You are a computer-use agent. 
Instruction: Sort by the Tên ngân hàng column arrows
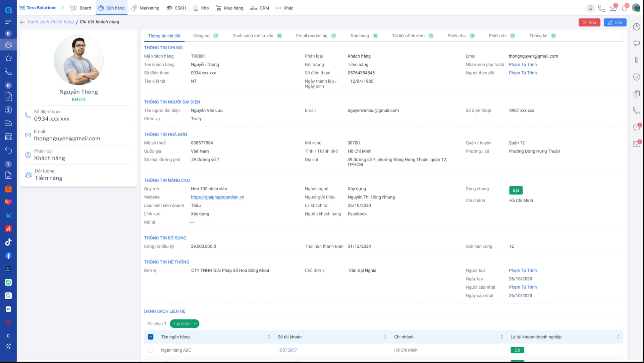pos(269,337)
